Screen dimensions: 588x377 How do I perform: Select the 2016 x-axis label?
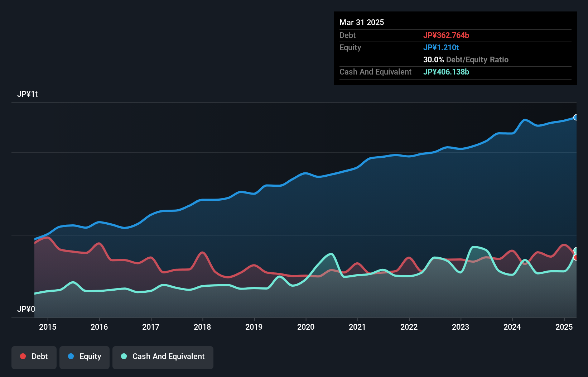[x=99, y=327]
